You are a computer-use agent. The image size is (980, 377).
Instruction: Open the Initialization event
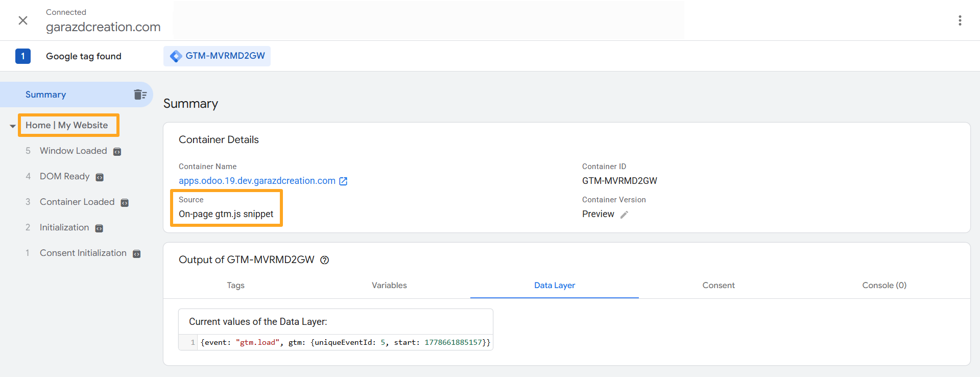(64, 227)
